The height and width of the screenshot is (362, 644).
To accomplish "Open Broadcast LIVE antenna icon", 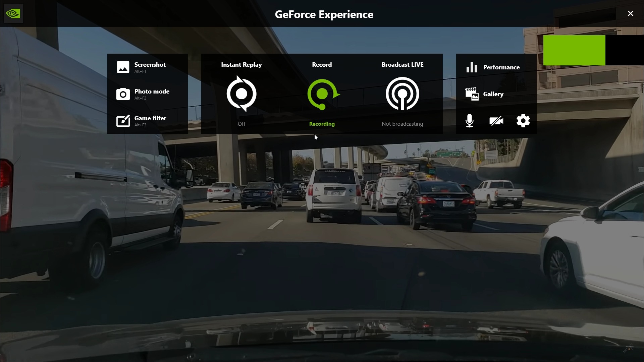I will pos(402,94).
